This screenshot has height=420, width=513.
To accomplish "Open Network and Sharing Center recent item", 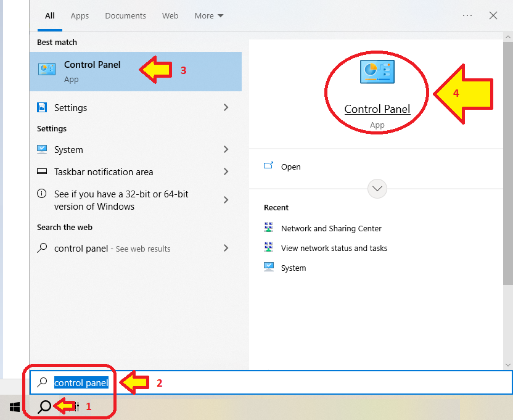I will 331,228.
